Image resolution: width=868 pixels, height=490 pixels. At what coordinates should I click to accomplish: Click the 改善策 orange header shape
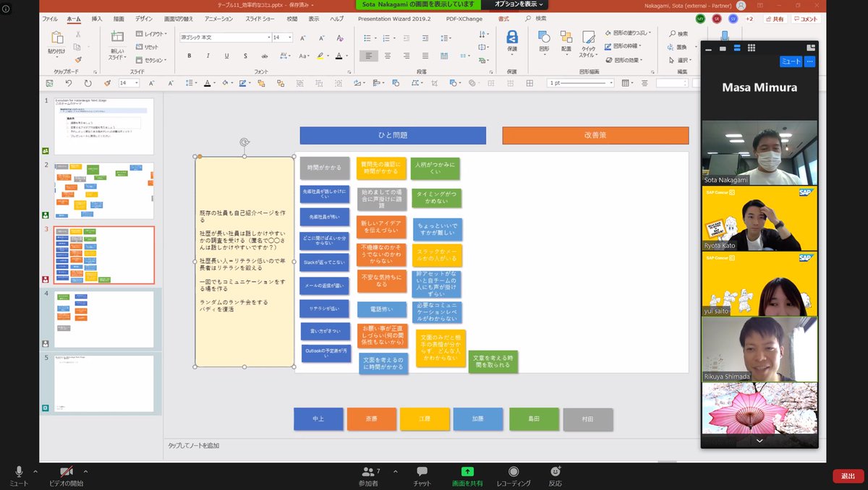coord(595,135)
